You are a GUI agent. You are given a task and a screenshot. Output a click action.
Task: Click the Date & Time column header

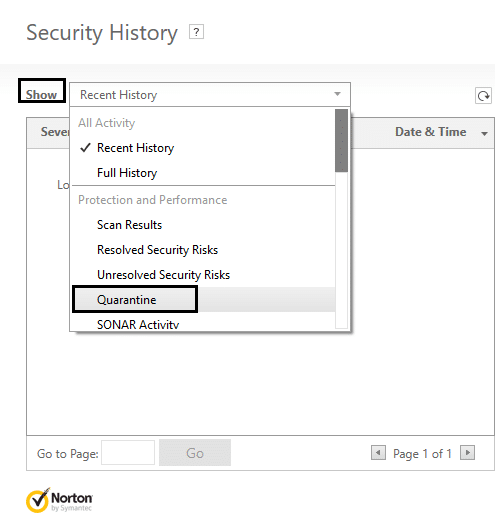tap(431, 132)
